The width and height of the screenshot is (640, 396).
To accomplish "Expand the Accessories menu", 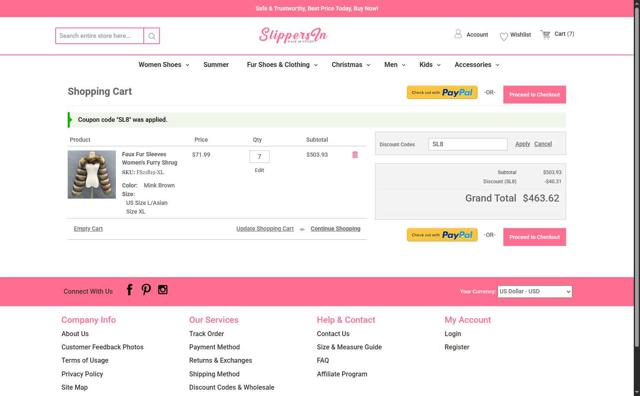I will click(477, 65).
